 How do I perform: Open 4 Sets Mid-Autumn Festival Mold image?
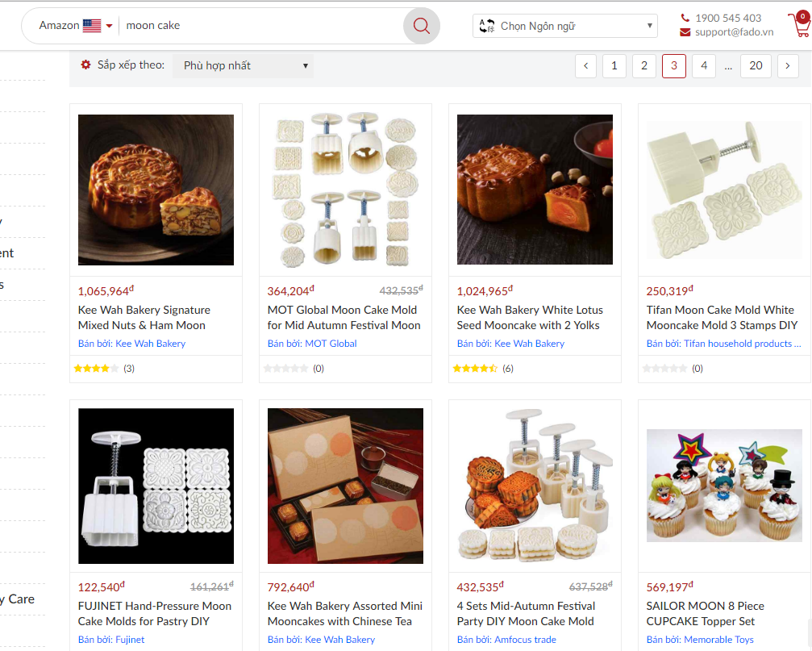coord(535,486)
